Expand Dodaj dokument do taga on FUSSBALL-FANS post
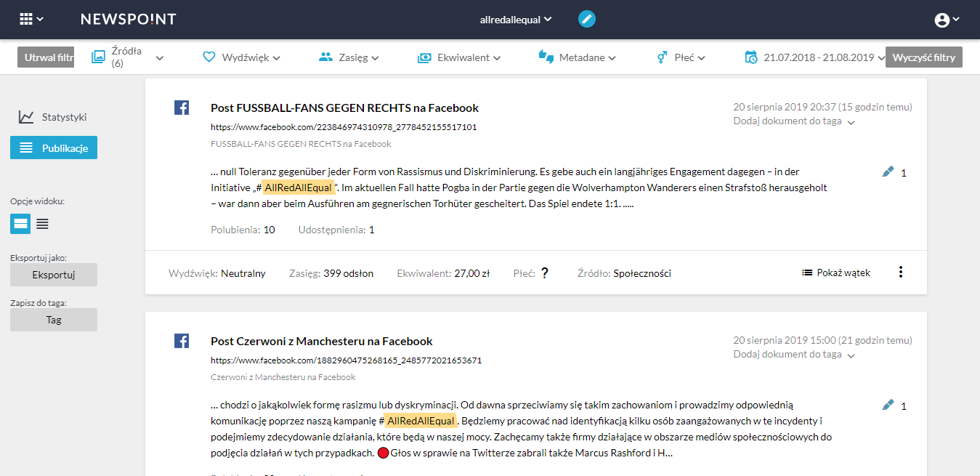Viewport: 980px width, 476px height. coord(795,121)
